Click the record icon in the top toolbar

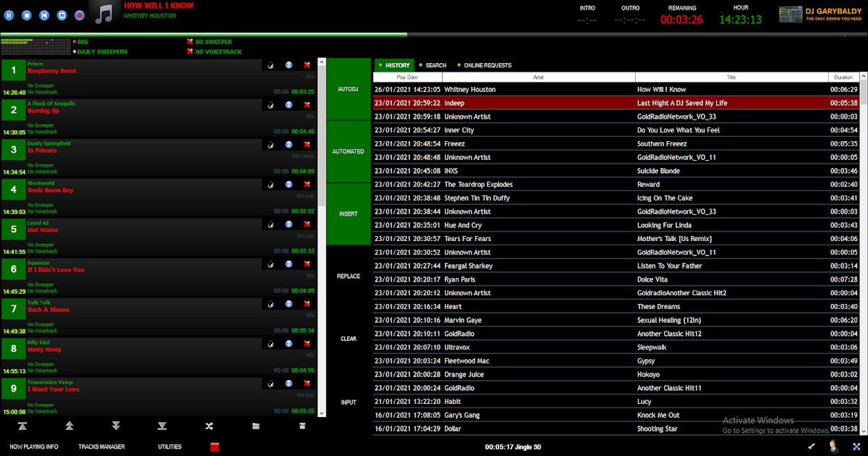[x=80, y=14]
